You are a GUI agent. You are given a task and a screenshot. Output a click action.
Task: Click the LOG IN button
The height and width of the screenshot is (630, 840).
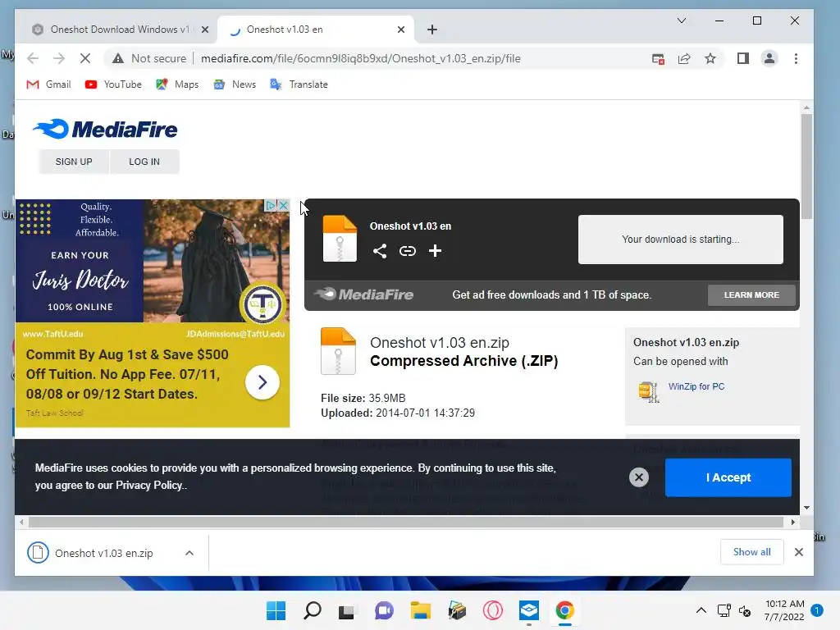(144, 162)
